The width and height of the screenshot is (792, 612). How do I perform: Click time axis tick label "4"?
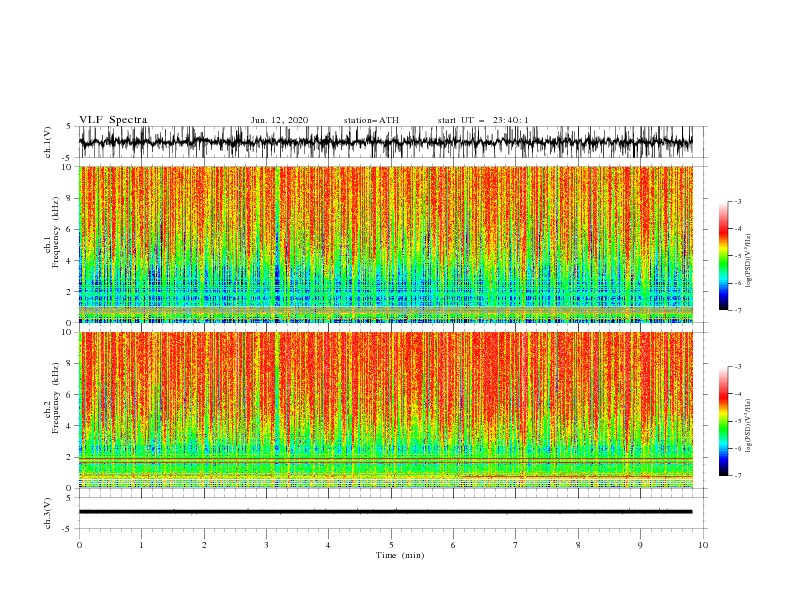329,545
